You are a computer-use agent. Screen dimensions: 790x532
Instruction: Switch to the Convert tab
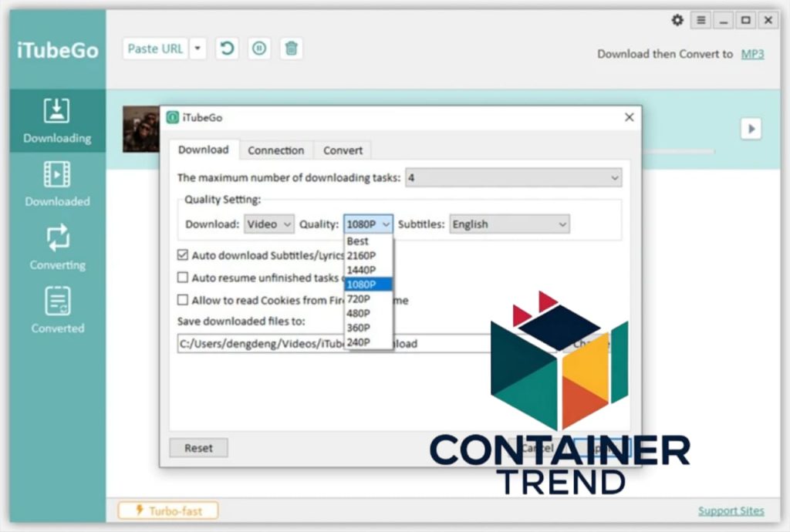click(x=343, y=150)
